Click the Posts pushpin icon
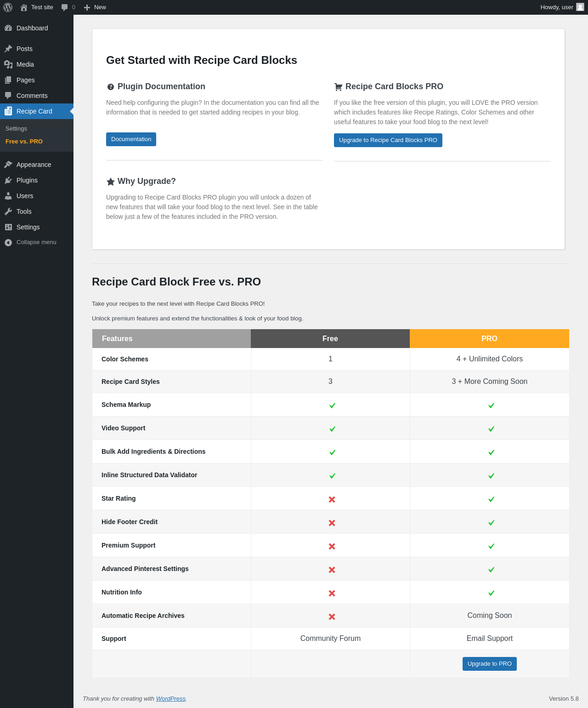Image resolution: width=588 pixels, height=708 pixels. [8, 49]
